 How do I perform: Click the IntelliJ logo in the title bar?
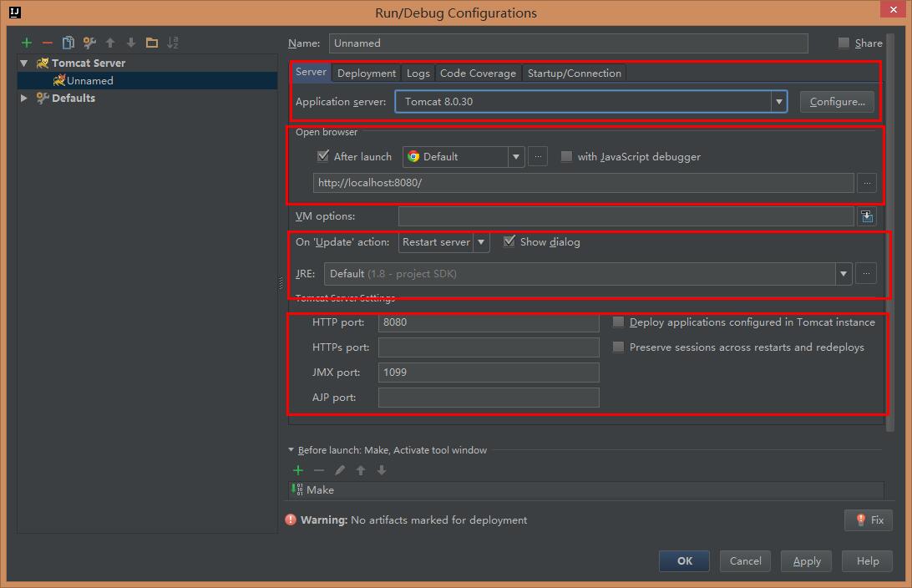(x=14, y=13)
